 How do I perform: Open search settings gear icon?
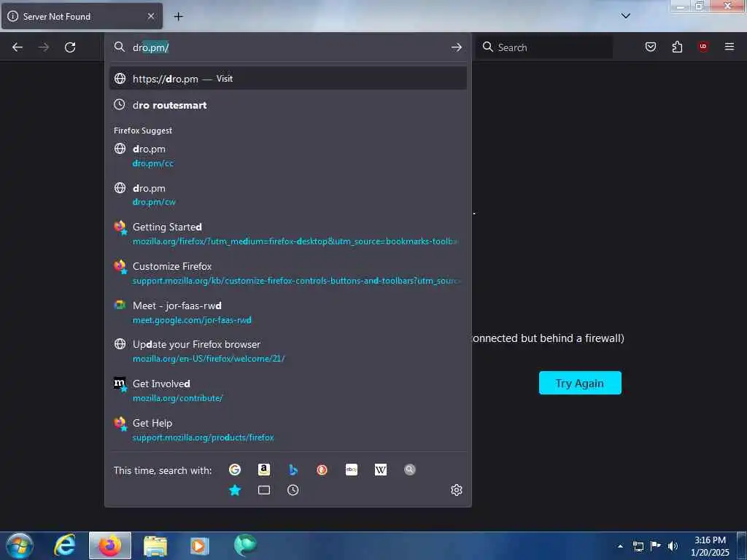coord(457,490)
